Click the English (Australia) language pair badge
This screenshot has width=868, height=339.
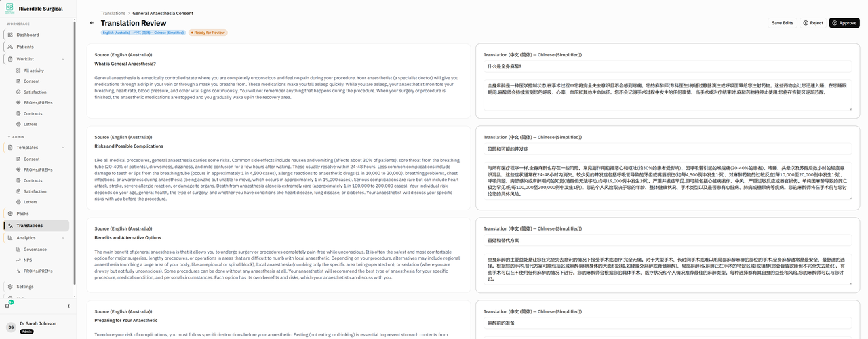pyautogui.click(x=143, y=33)
